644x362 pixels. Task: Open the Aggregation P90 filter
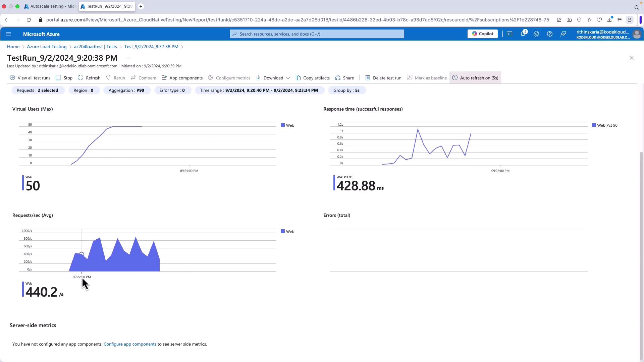[126, 90]
